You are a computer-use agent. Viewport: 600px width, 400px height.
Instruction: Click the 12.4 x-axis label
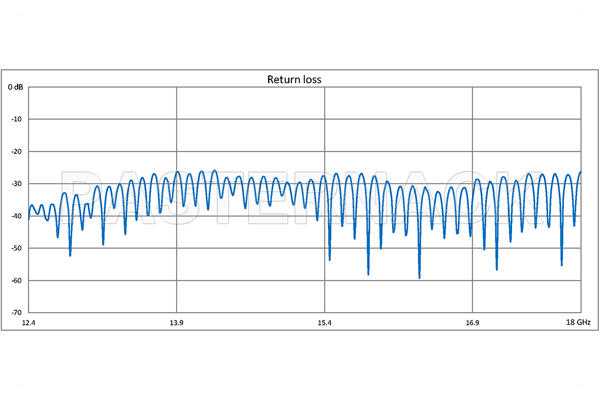tap(29, 324)
